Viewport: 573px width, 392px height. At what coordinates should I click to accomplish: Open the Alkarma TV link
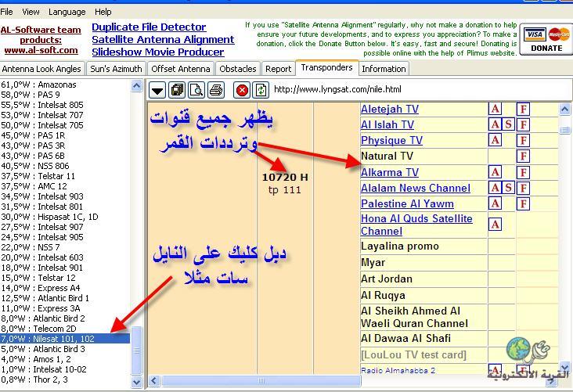click(x=390, y=172)
